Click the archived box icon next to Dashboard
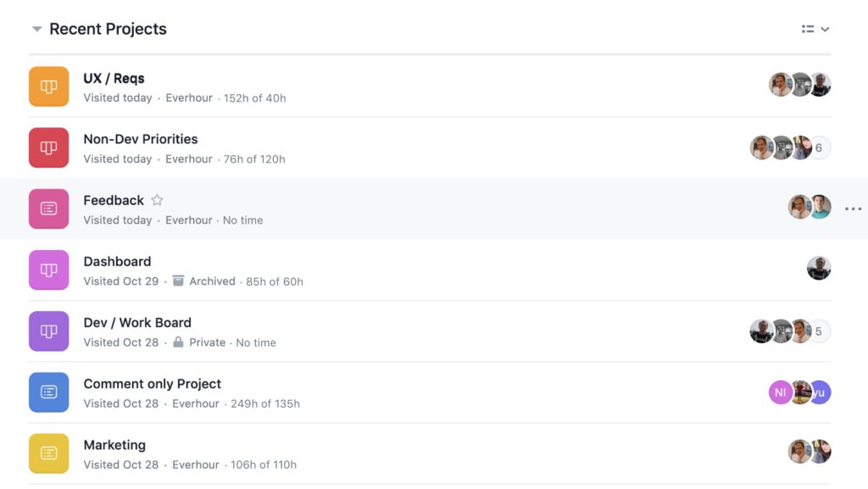The width and height of the screenshot is (868, 489). click(178, 281)
